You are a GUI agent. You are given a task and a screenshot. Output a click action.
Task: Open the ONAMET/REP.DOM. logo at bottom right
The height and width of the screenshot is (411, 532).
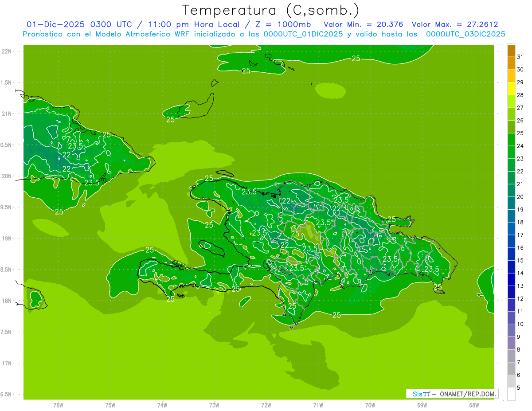pos(452,394)
